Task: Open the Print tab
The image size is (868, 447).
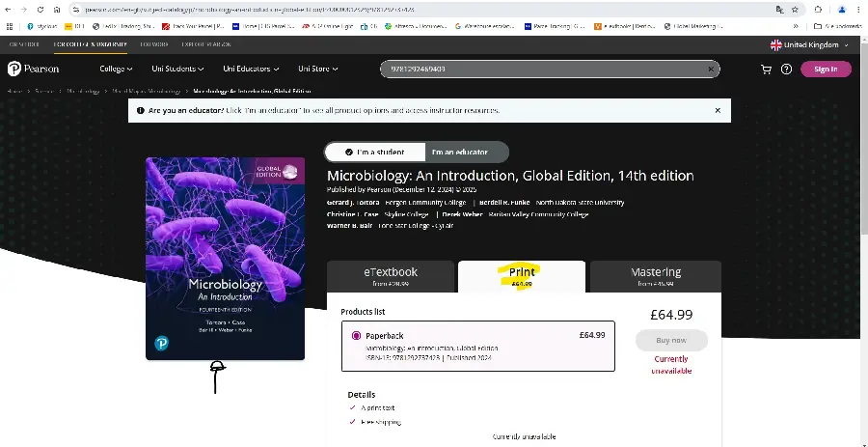Action: pyautogui.click(x=522, y=276)
